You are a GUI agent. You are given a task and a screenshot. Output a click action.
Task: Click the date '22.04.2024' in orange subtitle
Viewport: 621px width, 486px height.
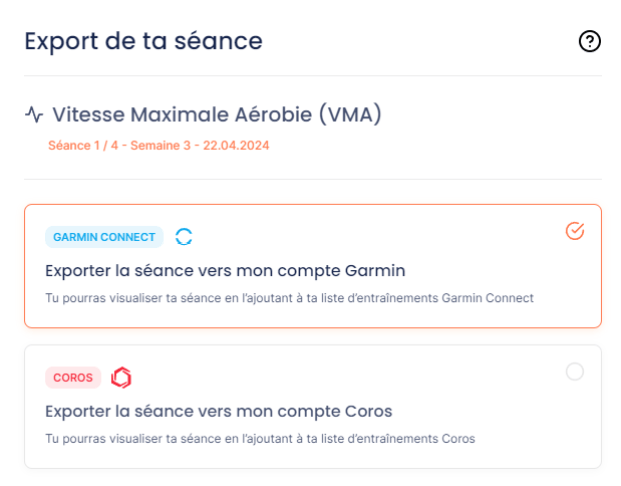pyautogui.click(x=236, y=145)
